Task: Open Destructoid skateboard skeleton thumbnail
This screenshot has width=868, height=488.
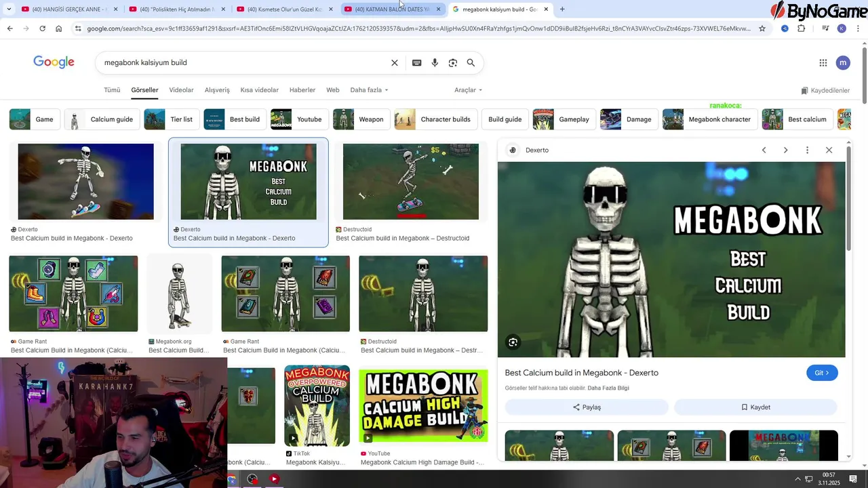Action: (x=411, y=182)
